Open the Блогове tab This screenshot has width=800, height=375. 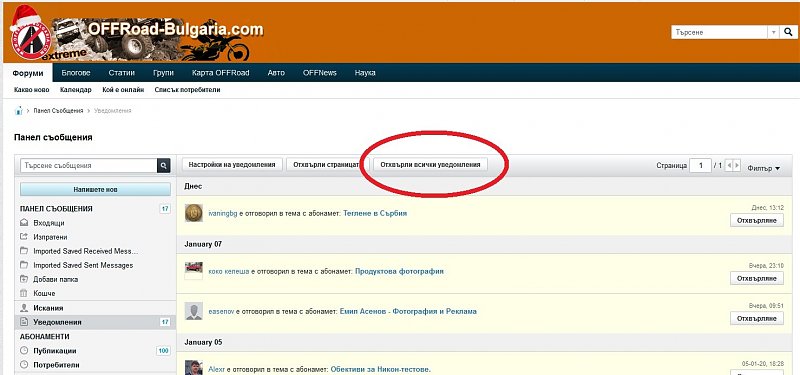[x=76, y=73]
